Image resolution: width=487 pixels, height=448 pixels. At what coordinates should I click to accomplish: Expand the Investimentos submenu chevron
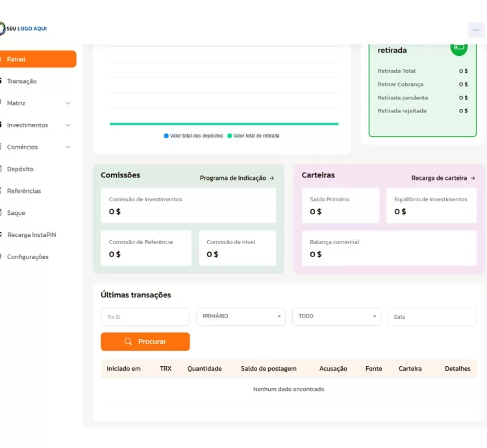(x=68, y=125)
